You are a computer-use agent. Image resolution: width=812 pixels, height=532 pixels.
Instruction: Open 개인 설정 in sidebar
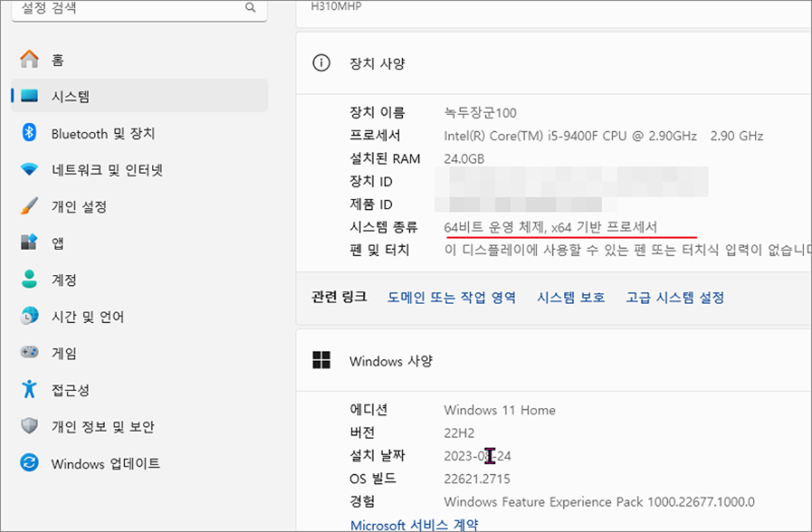(x=140, y=207)
